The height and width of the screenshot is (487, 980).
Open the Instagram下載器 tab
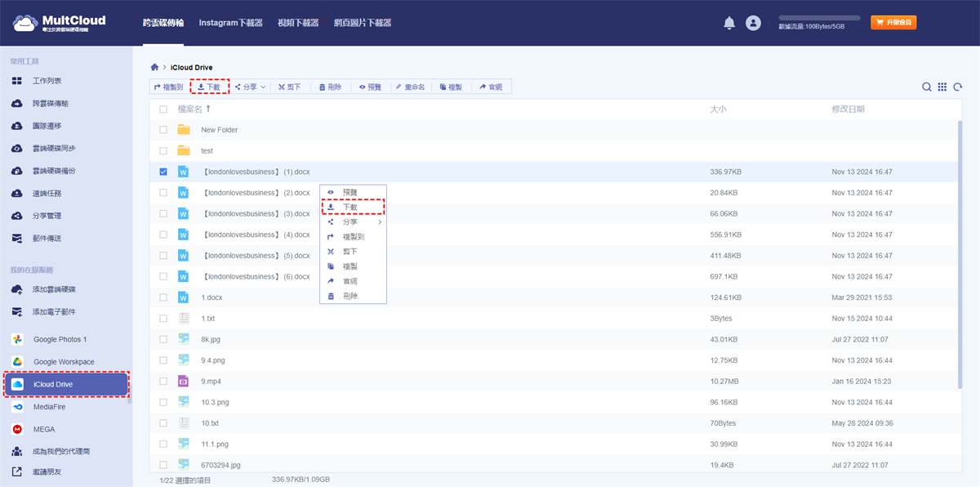(230, 23)
